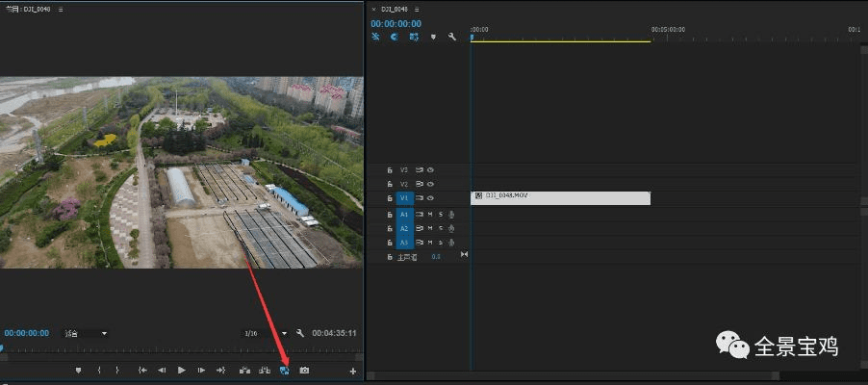Hide the V1 track with eye icon
Screen dimensions: 868x385
pyautogui.click(x=431, y=197)
